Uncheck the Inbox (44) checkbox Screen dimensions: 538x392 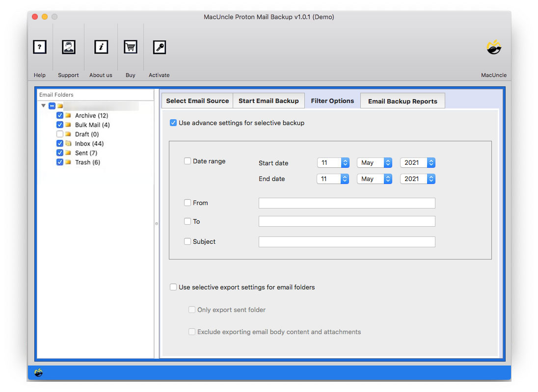click(x=60, y=143)
